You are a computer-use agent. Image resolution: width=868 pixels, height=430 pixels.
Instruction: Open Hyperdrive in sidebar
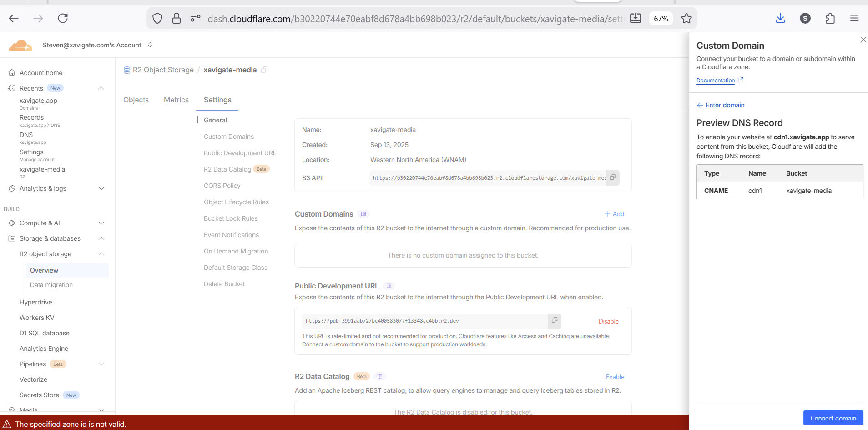pos(36,302)
